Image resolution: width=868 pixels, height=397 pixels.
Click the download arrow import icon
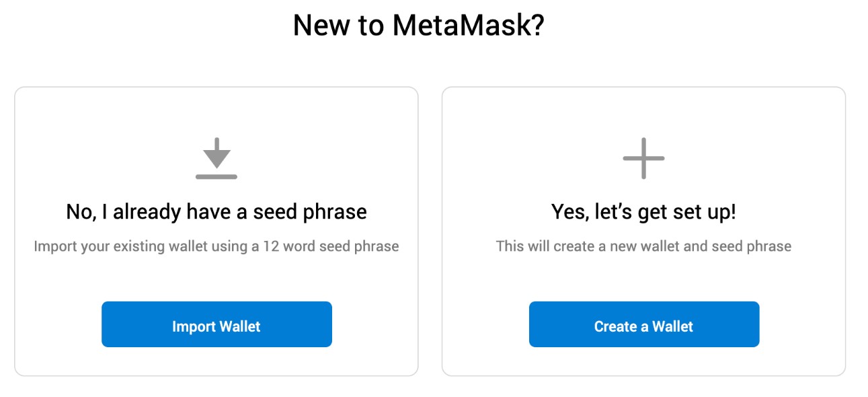216,158
